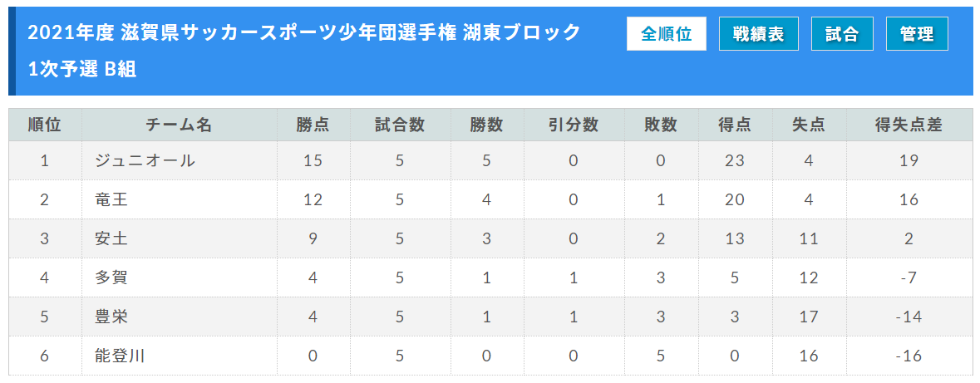
Task: Select team name 能登川
Action: (x=120, y=356)
